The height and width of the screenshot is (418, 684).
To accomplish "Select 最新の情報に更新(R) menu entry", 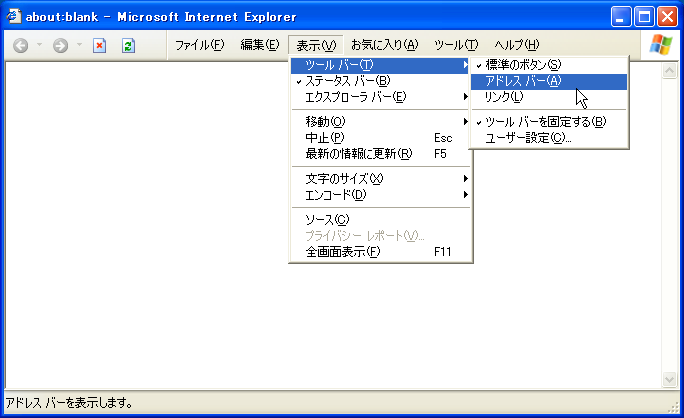I will 380,154.
